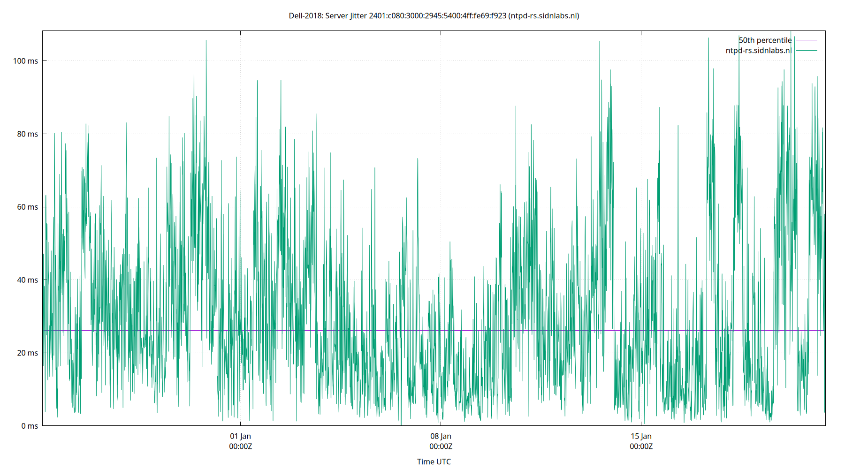Image resolution: width=868 pixels, height=469 pixels.
Task: Select the chart title Dell-2018 Server Jitter
Action: (328, 15)
